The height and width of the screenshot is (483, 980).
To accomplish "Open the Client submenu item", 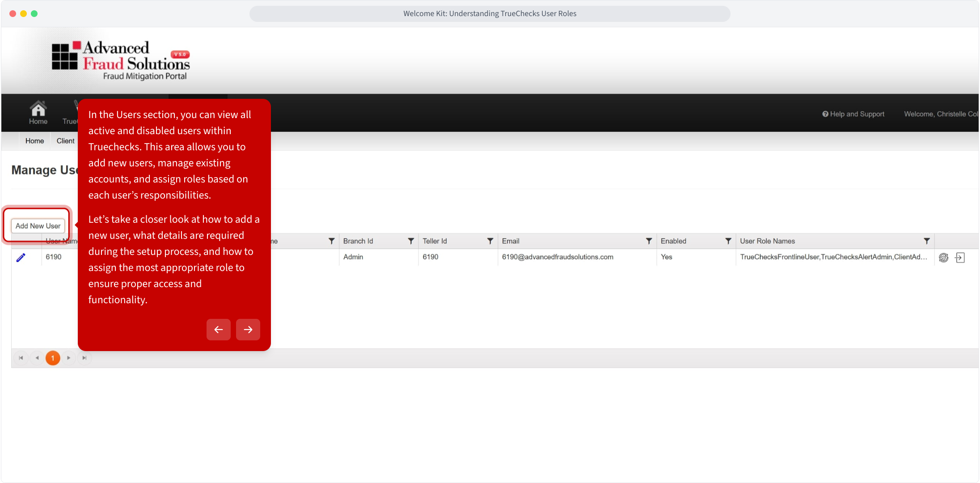I will tap(65, 141).
